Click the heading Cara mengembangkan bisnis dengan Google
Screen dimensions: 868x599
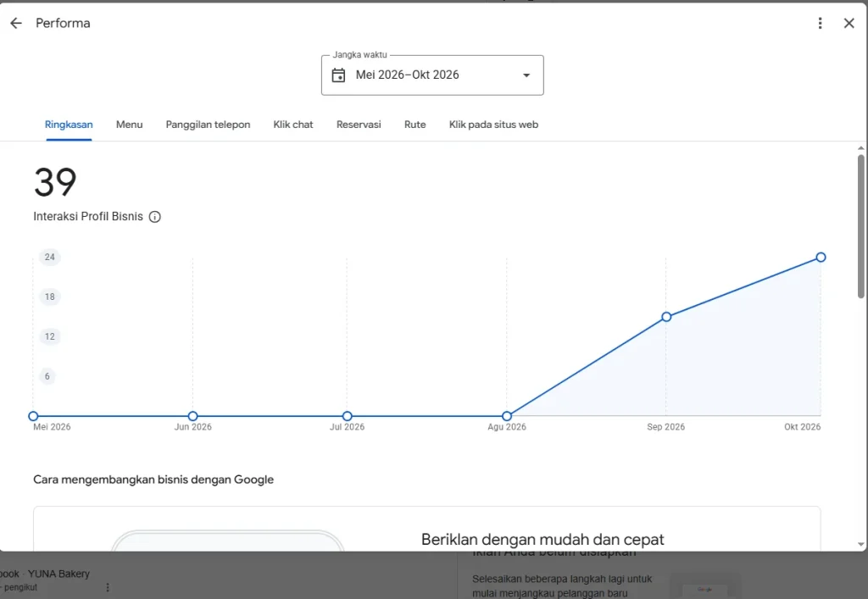(x=153, y=480)
